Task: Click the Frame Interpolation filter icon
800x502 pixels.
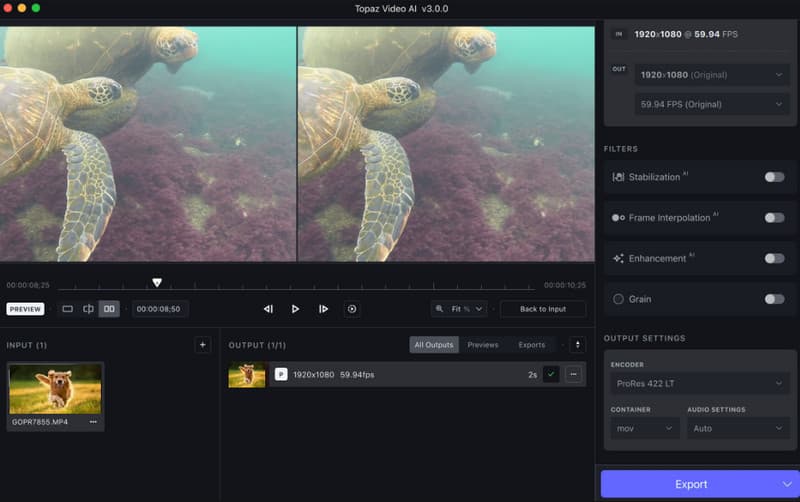Action: (x=618, y=218)
